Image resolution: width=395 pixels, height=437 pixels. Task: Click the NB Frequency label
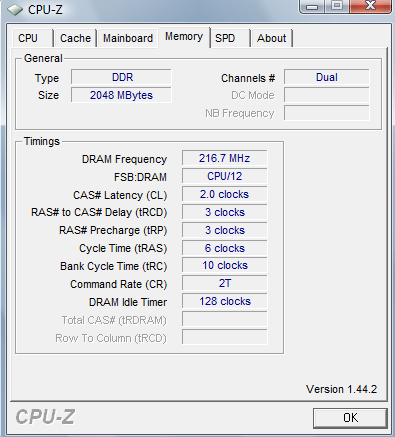click(x=240, y=114)
